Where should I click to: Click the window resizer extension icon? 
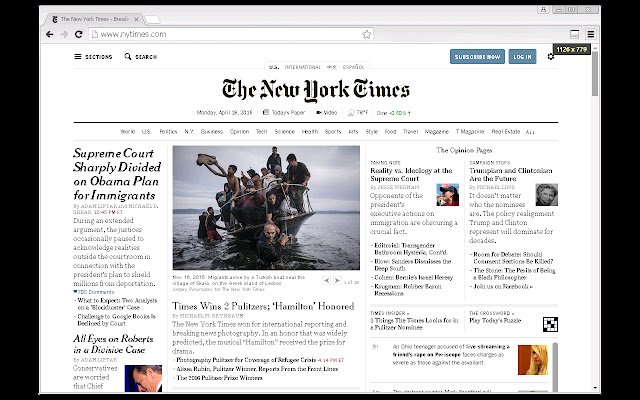coord(574,34)
